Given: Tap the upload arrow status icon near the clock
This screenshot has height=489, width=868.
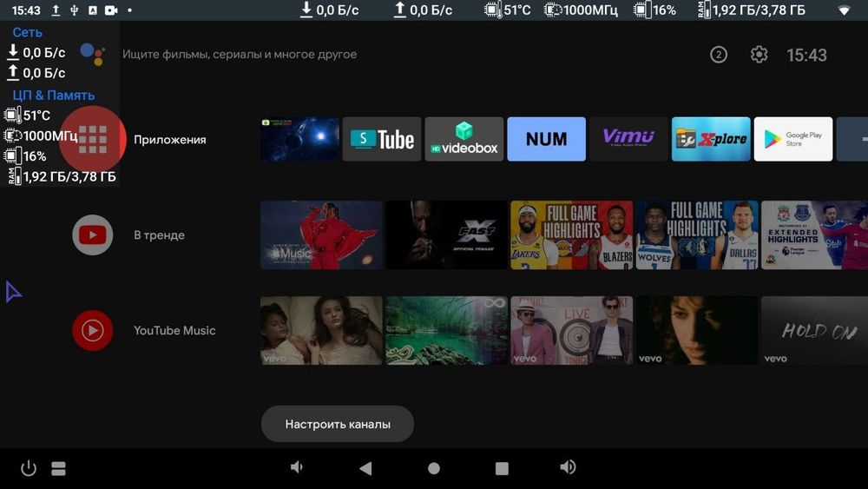Looking at the screenshot, I should [x=56, y=10].
